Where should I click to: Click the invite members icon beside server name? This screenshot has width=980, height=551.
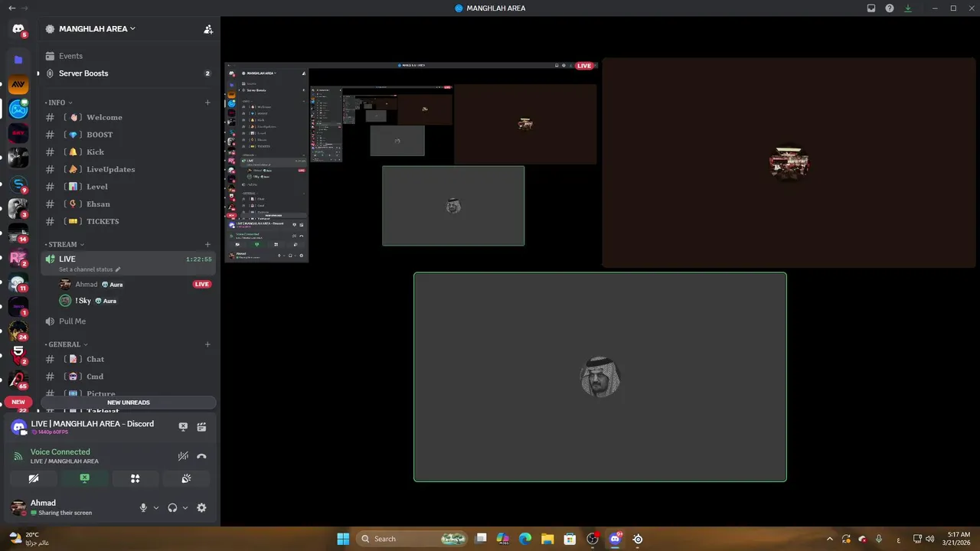click(x=208, y=29)
